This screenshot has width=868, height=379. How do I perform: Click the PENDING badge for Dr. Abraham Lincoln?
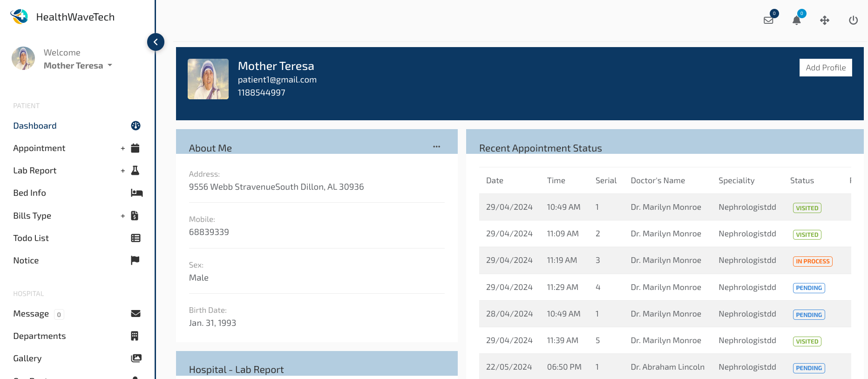809,368
